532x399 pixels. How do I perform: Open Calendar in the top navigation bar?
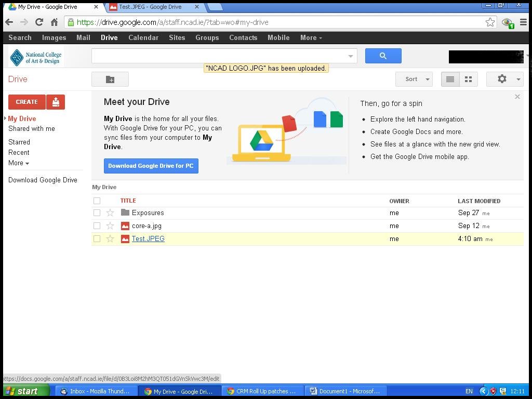pos(143,37)
